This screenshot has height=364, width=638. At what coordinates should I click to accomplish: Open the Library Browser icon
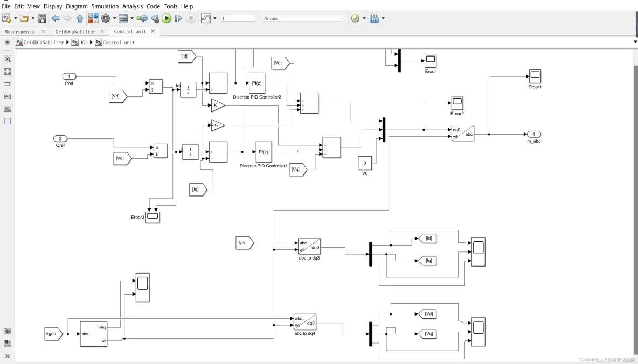pyautogui.click(x=93, y=18)
